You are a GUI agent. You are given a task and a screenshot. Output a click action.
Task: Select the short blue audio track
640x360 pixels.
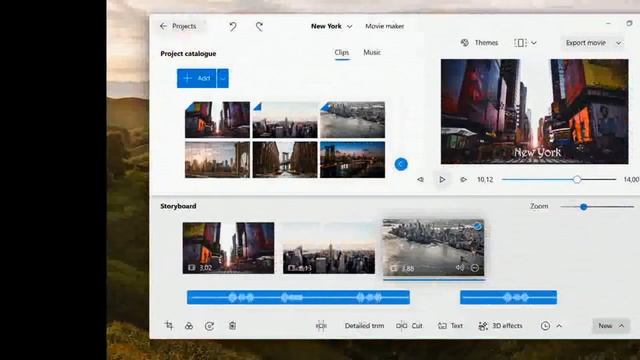pos(509,297)
